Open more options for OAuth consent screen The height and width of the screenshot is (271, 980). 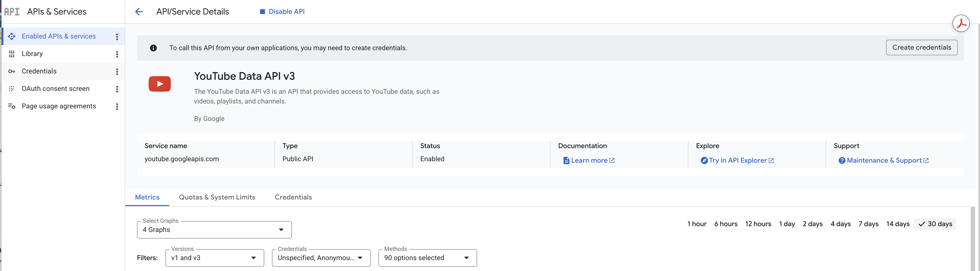(x=117, y=89)
